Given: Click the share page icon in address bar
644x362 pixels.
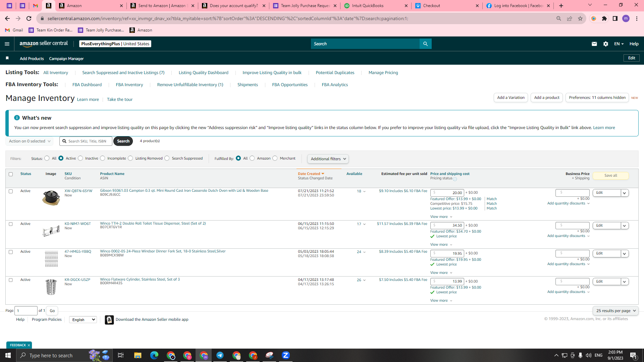Looking at the screenshot, I should tap(570, 19).
